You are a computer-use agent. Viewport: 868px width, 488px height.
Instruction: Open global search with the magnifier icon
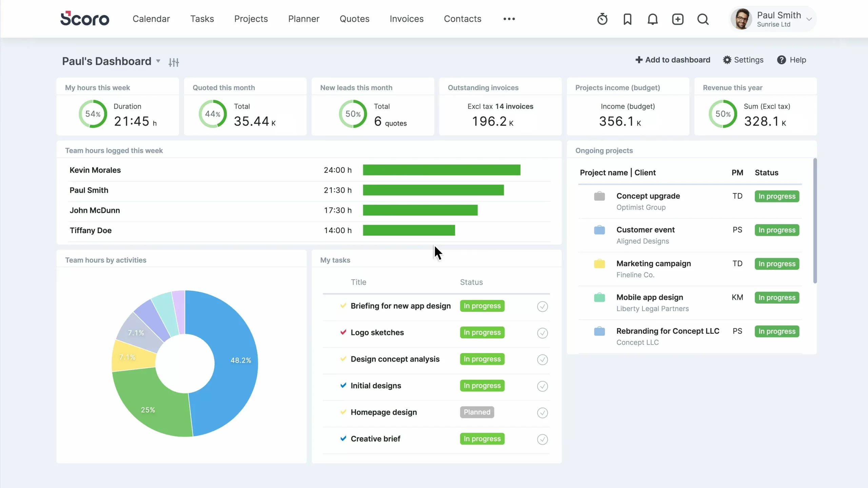click(703, 19)
